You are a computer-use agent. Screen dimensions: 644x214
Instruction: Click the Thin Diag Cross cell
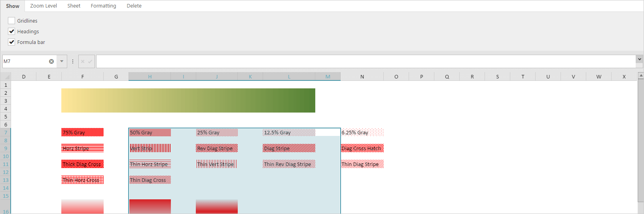tap(150, 180)
